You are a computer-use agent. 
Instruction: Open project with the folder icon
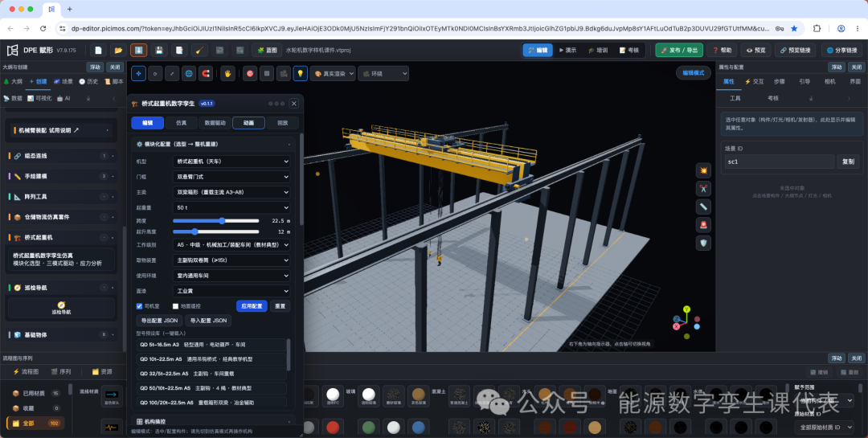click(118, 51)
